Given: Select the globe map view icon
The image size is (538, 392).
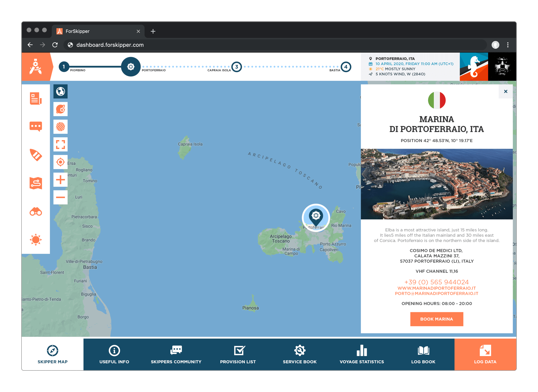Looking at the screenshot, I should click(60, 91).
